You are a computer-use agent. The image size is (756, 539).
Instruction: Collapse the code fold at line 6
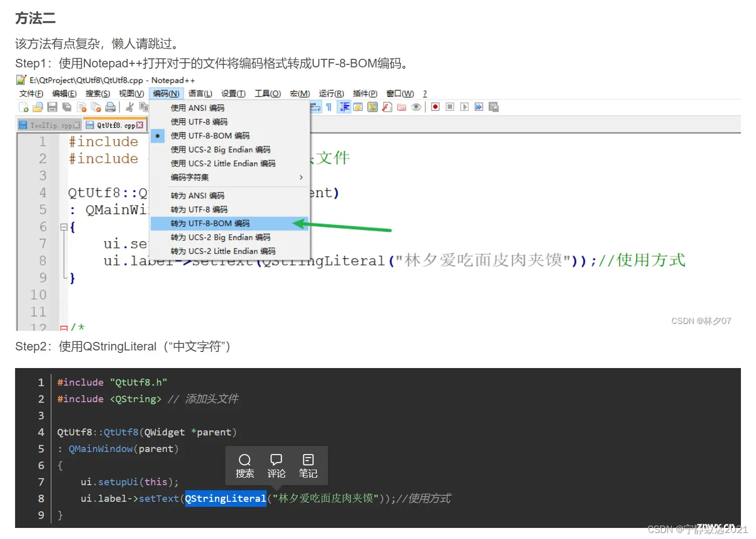64,227
